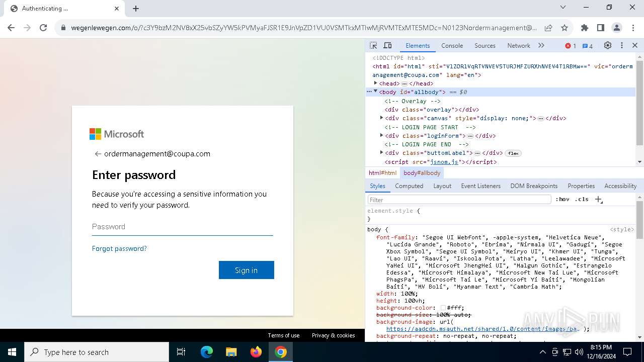Open the Privacy & cookies link

click(x=333, y=335)
